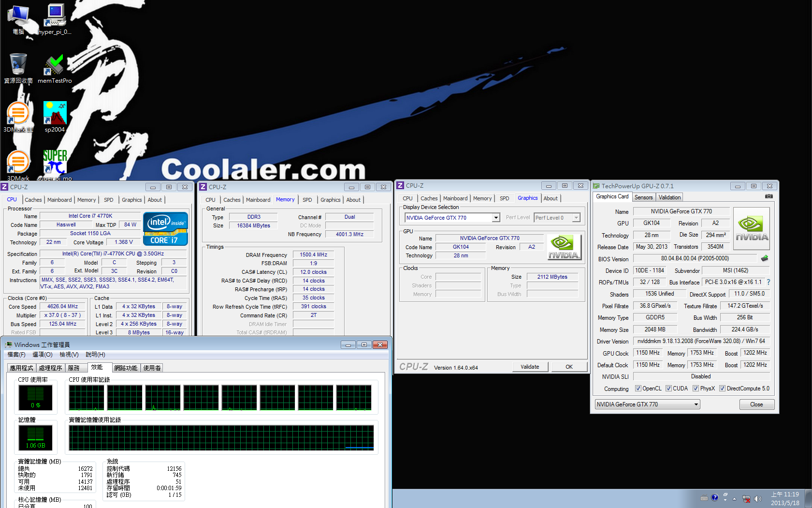Open the 檢視(V) menu in Task Manager
The image size is (812, 508).
click(69, 355)
